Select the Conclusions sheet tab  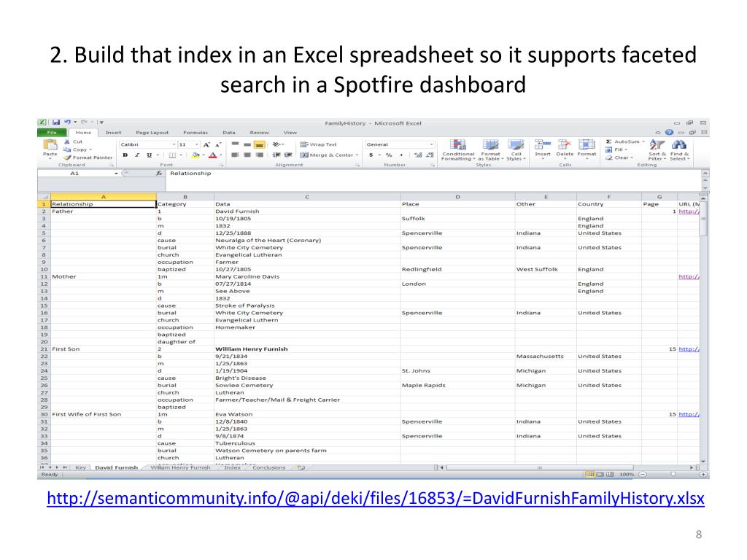coord(268,467)
